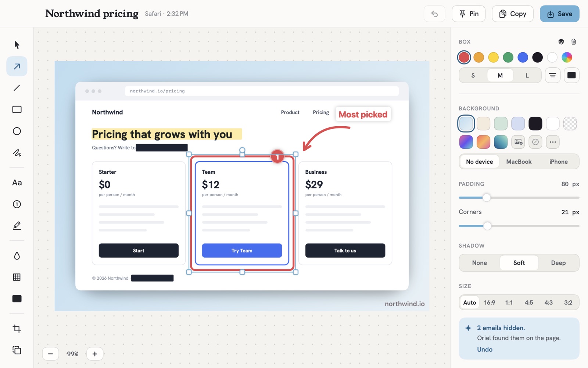Choose the 3:2 size ratio
The image size is (588, 368).
tap(568, 302)
